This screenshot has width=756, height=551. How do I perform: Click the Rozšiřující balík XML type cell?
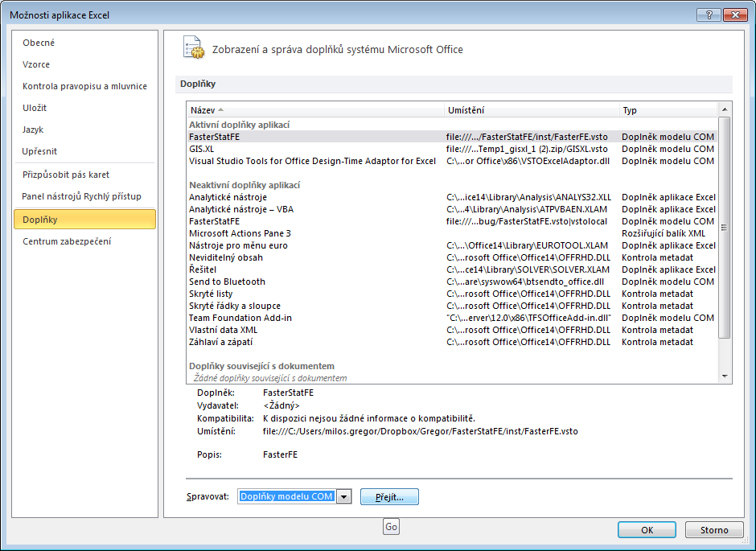(664, 233)
